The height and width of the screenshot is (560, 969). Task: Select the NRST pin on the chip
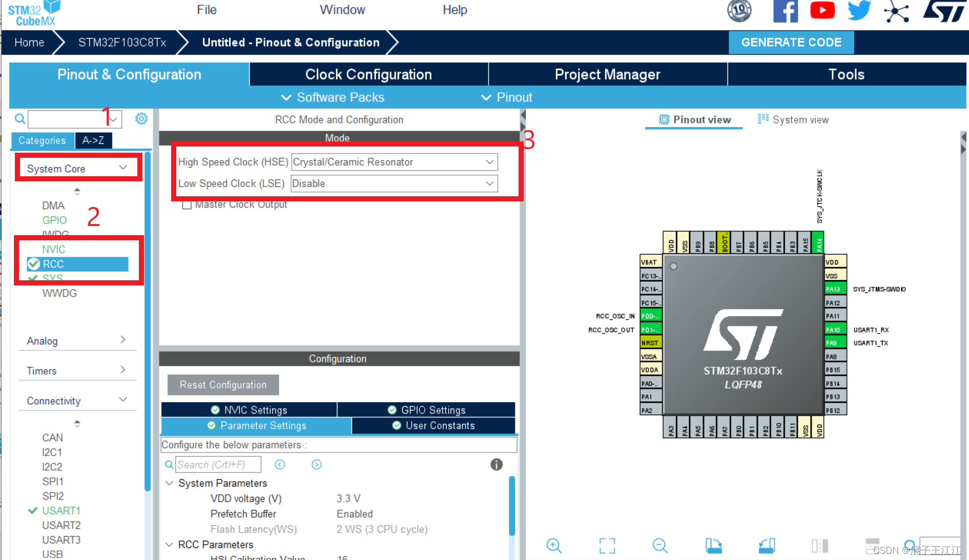tap(651, 343)
